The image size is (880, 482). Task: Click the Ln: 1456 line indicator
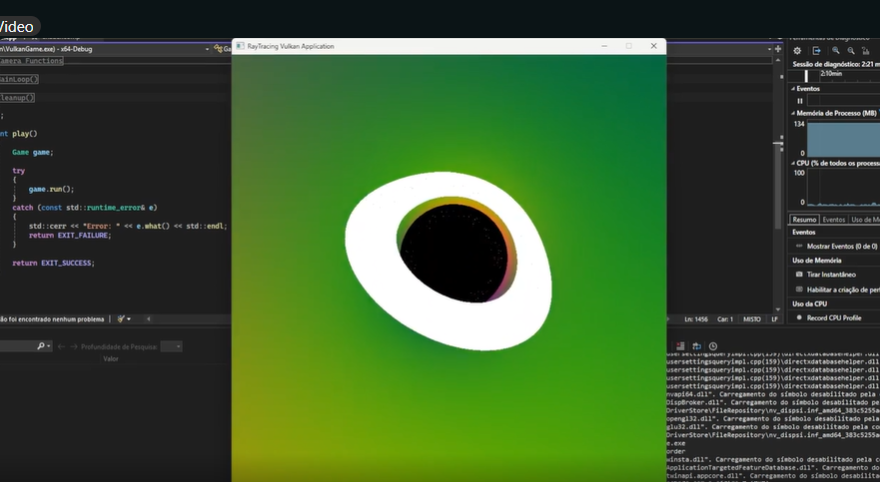[696, 319]
